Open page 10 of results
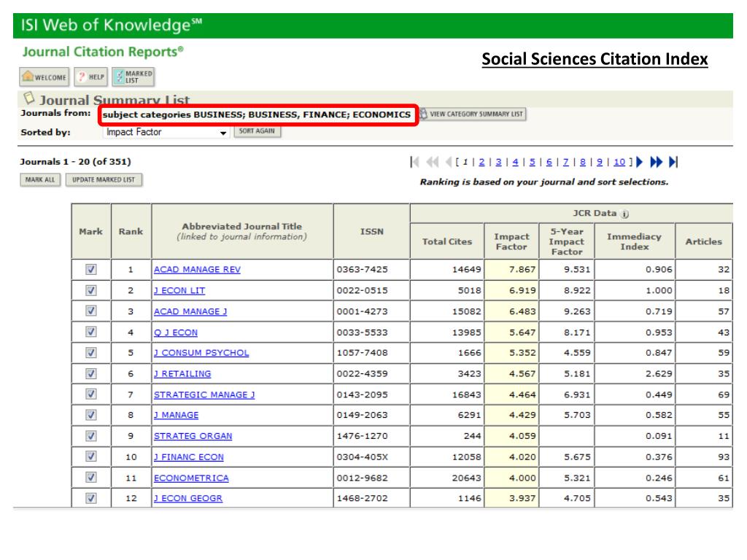 [619, 163]
